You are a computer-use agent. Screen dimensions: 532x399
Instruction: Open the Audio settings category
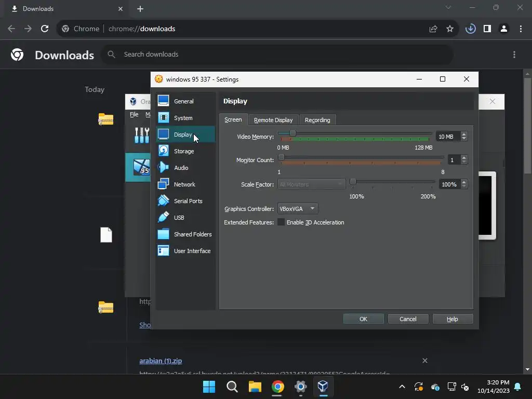coord(185,168)
